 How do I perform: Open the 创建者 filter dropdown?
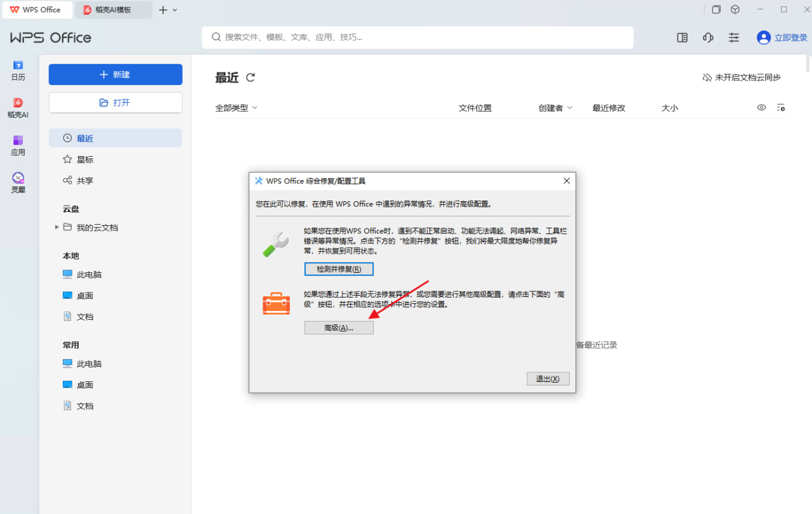[x=556, y=108]
